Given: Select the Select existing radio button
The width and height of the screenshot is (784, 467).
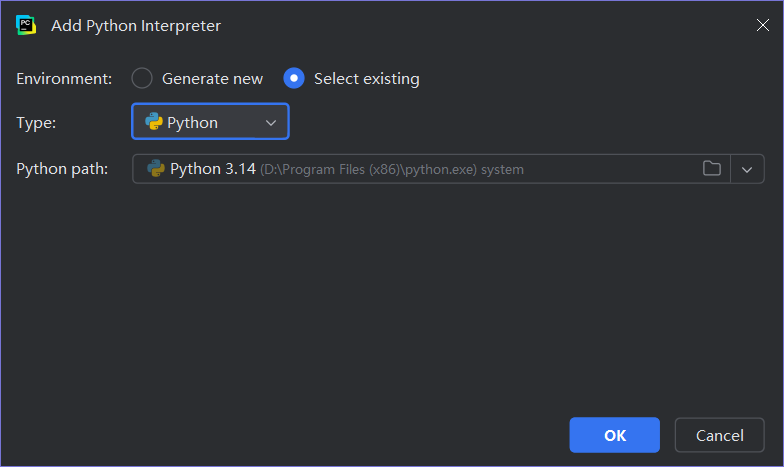Looking at the screenshot, I should click(x=294, y=78).
